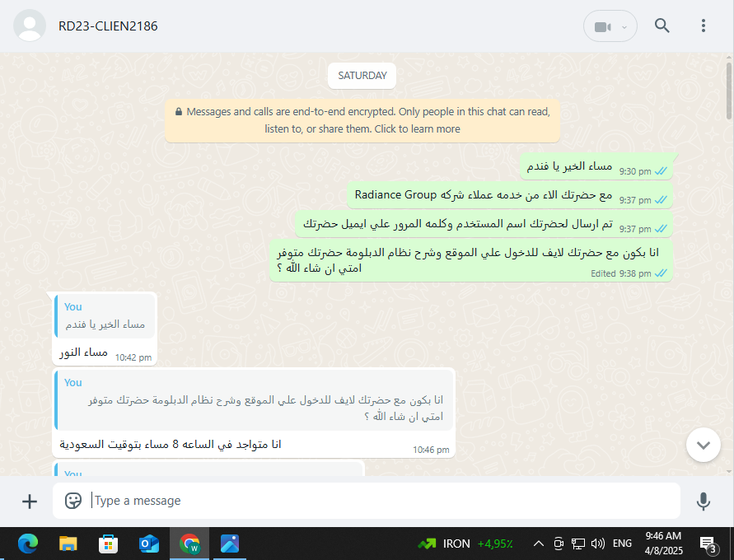Screen dimensions: 734x560
Task: Click the 10:46 pm message timestamp
Action: pyautogui.click(x=431, y=450)
